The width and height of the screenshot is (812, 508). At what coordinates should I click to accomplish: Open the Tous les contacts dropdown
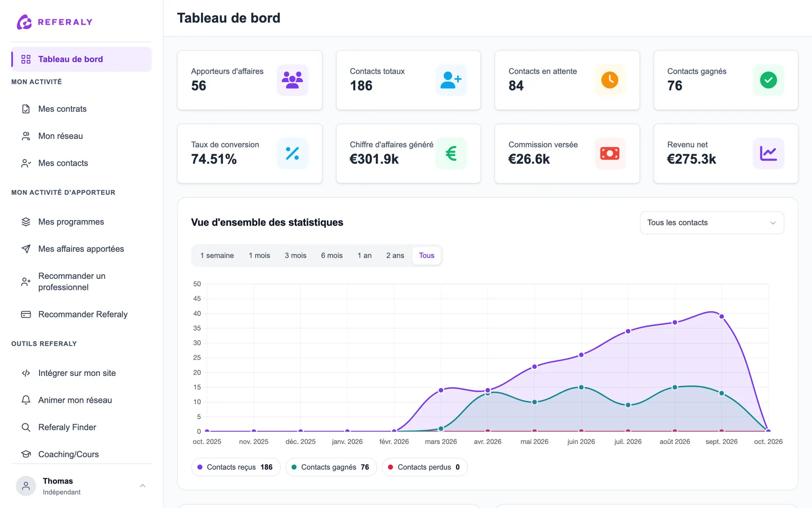pyautogui.click(x=712, y=223)
